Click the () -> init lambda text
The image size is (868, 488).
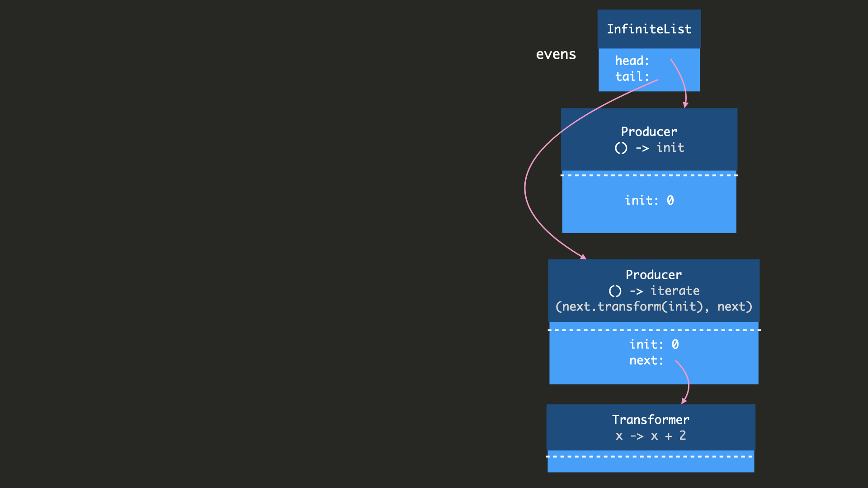[x=649, y=148]
